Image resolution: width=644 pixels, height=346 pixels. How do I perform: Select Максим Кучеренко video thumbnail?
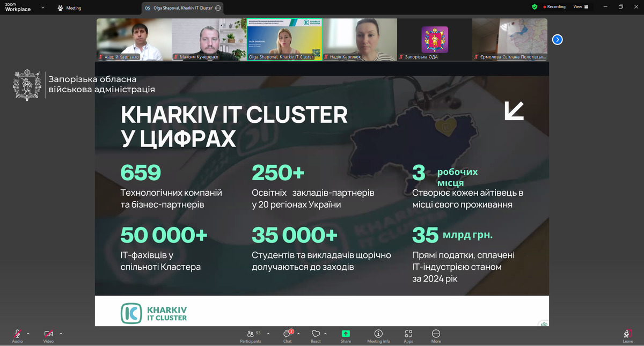[209, 39]
